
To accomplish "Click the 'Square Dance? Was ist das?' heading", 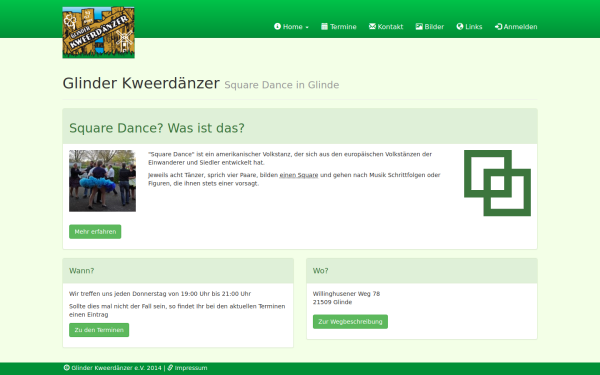I will click(x=157, y=128).
